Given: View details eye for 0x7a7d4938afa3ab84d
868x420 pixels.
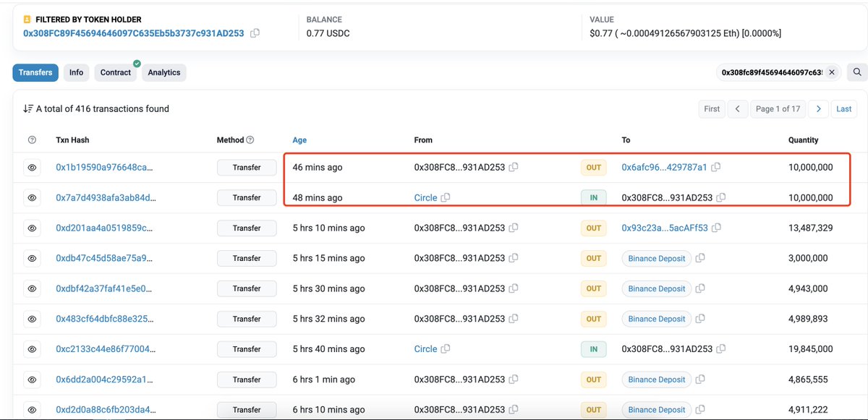Looking at the screenshot, I should [x=32, y=197].
